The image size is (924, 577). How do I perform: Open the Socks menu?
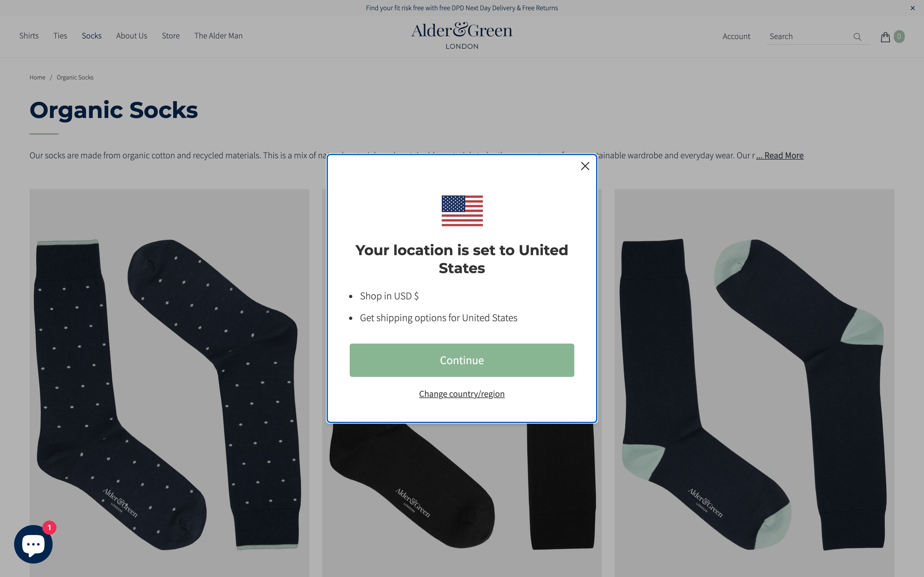[92, 36]
